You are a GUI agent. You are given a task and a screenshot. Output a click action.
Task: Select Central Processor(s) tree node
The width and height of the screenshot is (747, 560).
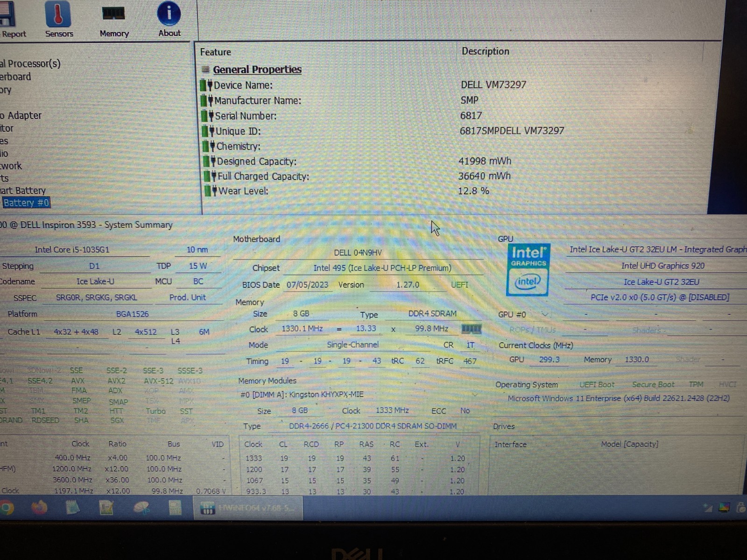30,63
